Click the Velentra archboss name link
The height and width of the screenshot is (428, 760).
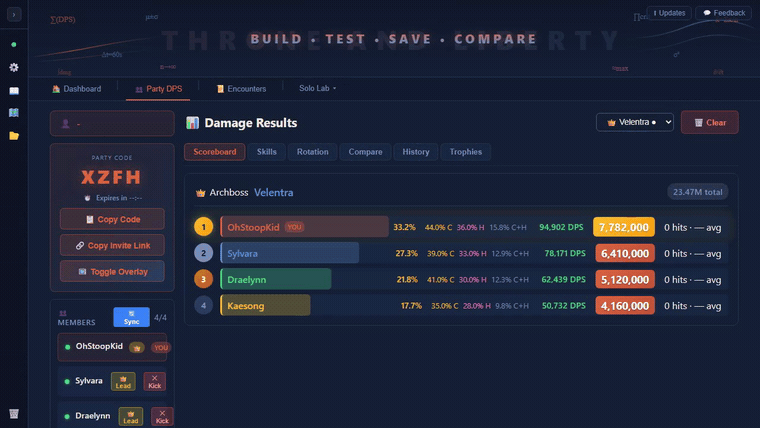pyautogui.click(x=273, y=192)
